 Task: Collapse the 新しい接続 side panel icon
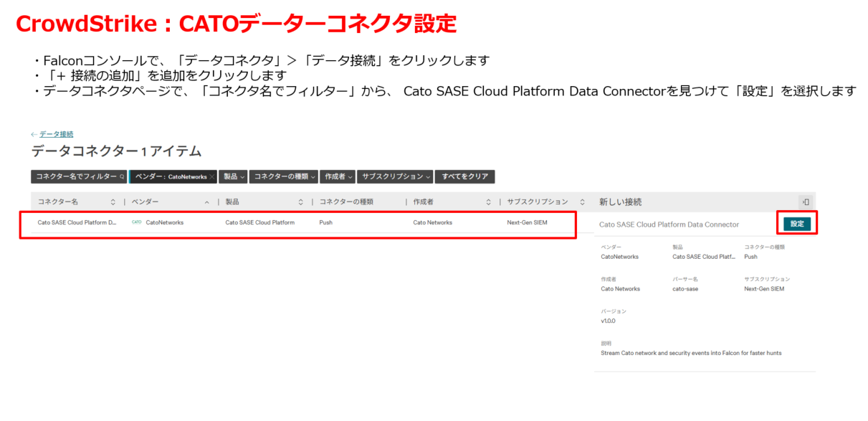click(x=806, y=202)
